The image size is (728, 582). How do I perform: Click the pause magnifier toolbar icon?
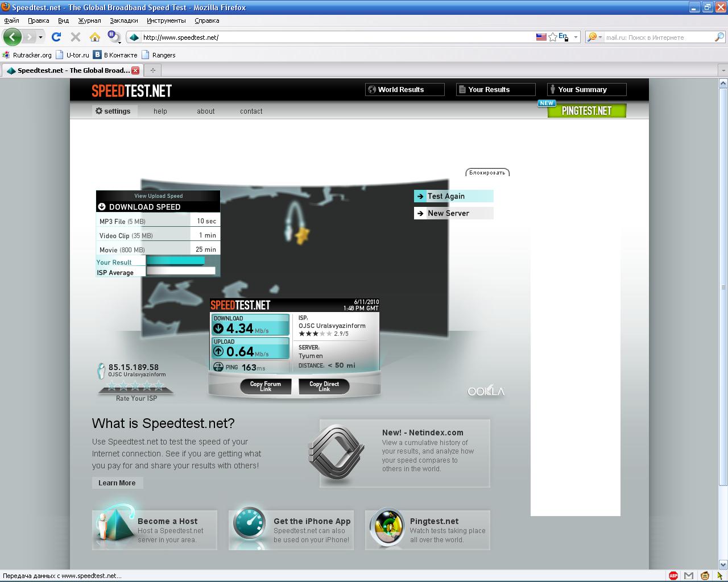[114, 37]
